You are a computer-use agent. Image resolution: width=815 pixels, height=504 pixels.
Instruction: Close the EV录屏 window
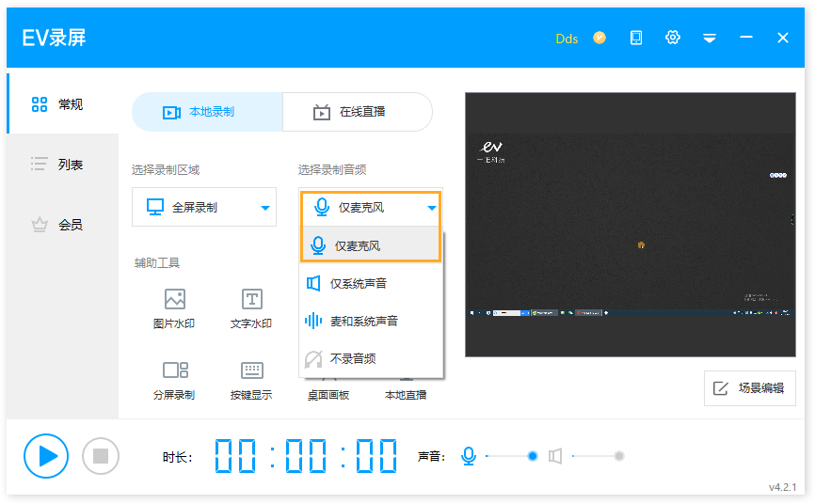pos(783,38)
